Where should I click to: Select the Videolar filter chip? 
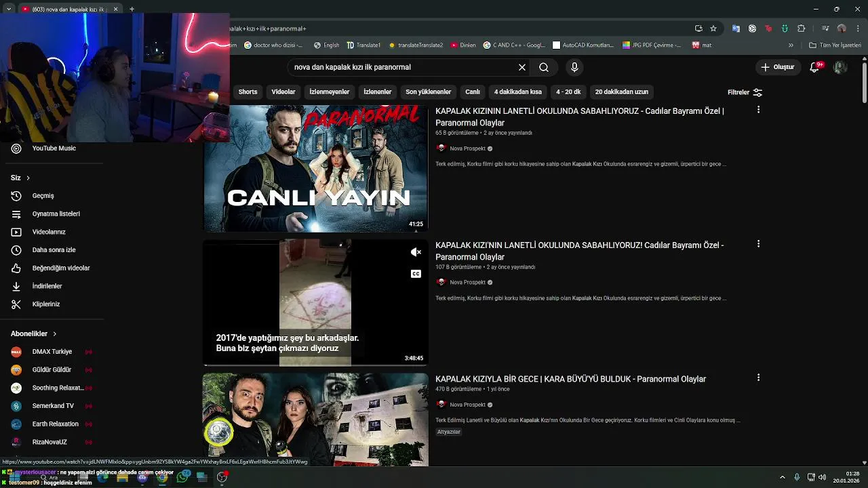(283, 91)
